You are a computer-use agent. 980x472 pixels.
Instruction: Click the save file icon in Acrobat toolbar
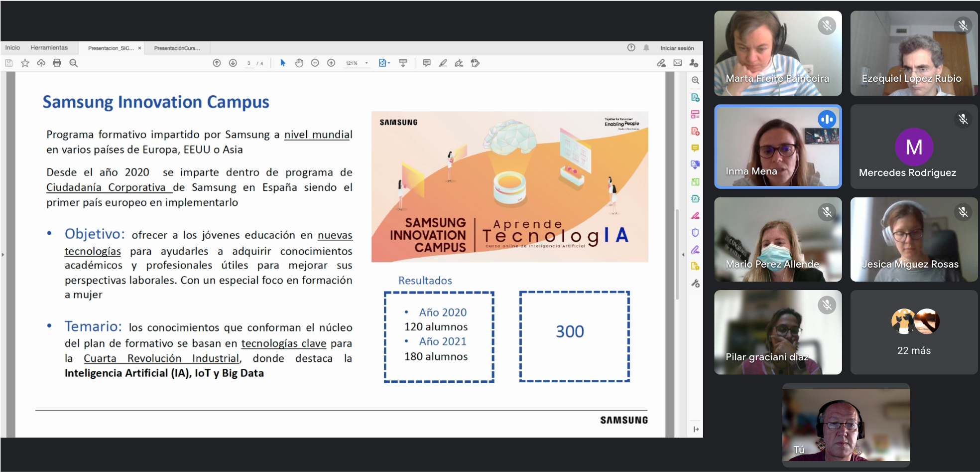[x=8, y=63]
